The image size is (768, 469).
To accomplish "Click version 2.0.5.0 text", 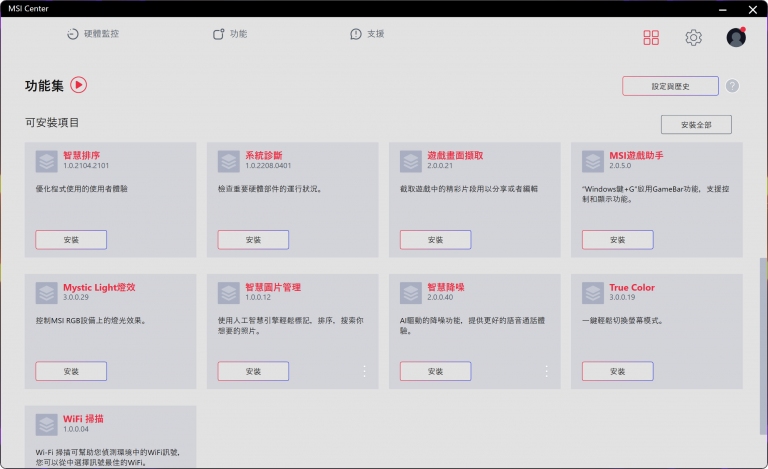I will pyautogui.click(x=620, y=166).
